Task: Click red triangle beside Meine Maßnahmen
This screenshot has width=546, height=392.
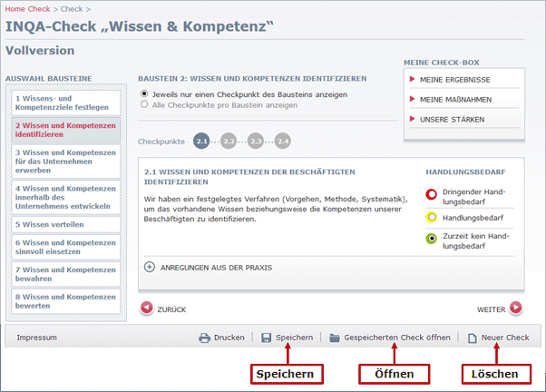Action: click(x=413, y=99)
